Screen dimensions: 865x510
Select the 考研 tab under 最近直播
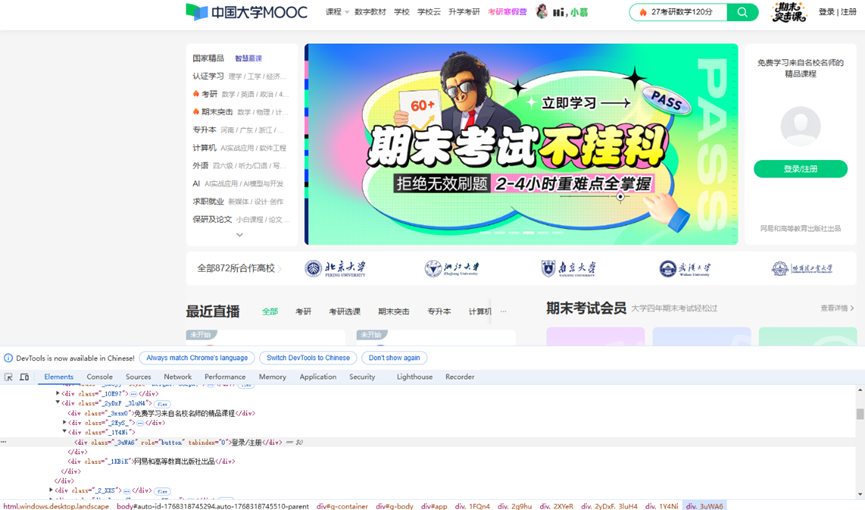coord(303,311)
